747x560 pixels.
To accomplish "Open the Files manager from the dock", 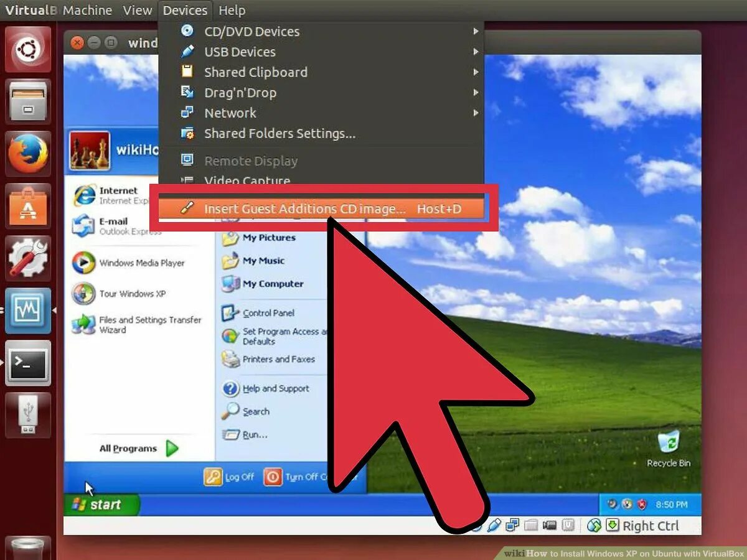I will (28, 101).
